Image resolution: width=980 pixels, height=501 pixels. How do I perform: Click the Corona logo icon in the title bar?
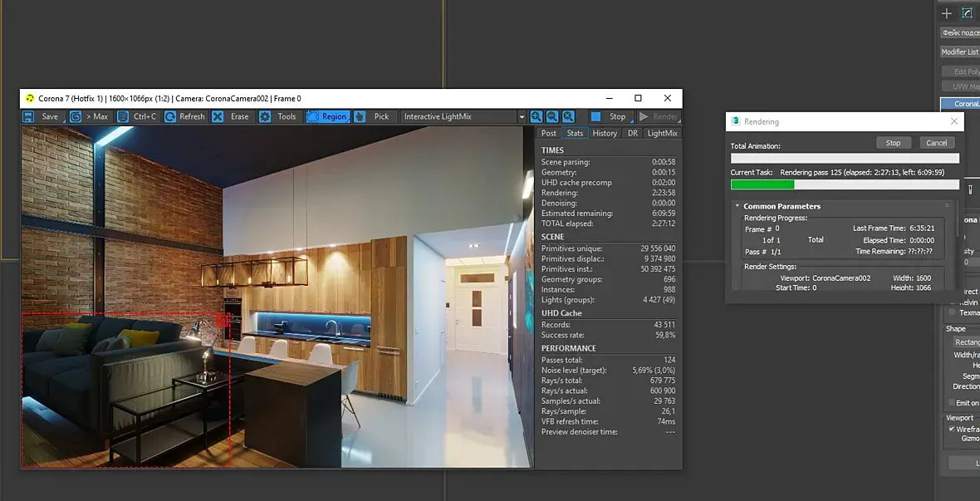pos(29,98)
